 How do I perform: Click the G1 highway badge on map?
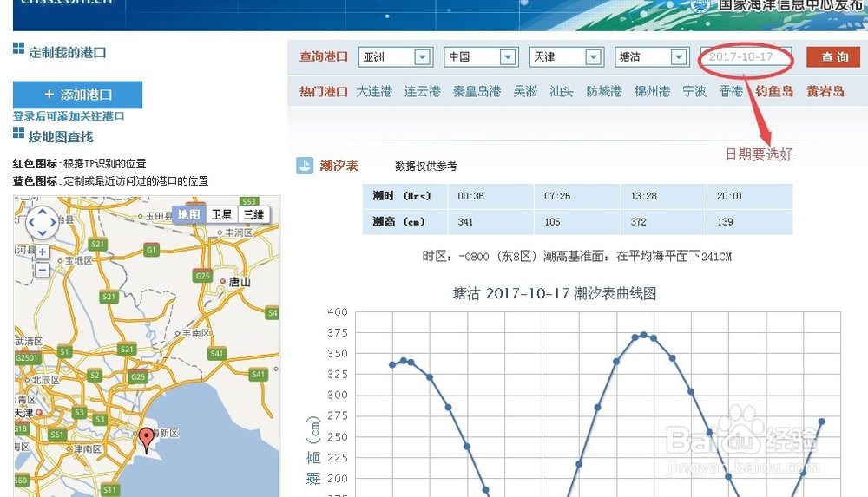150,250
